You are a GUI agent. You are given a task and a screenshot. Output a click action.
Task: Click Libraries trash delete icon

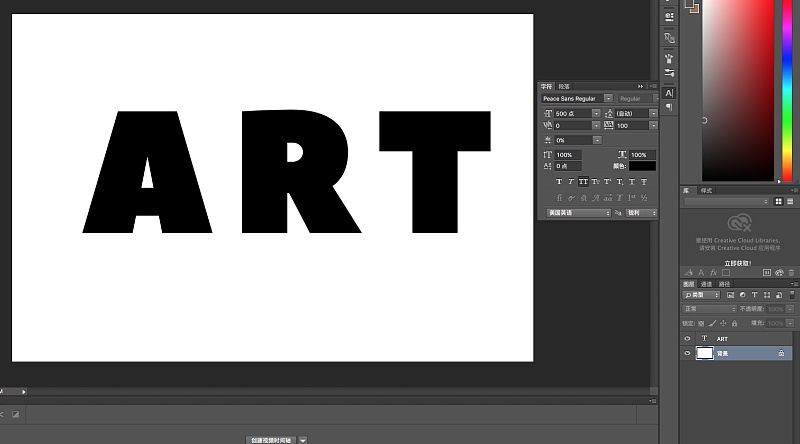[791, 273]
